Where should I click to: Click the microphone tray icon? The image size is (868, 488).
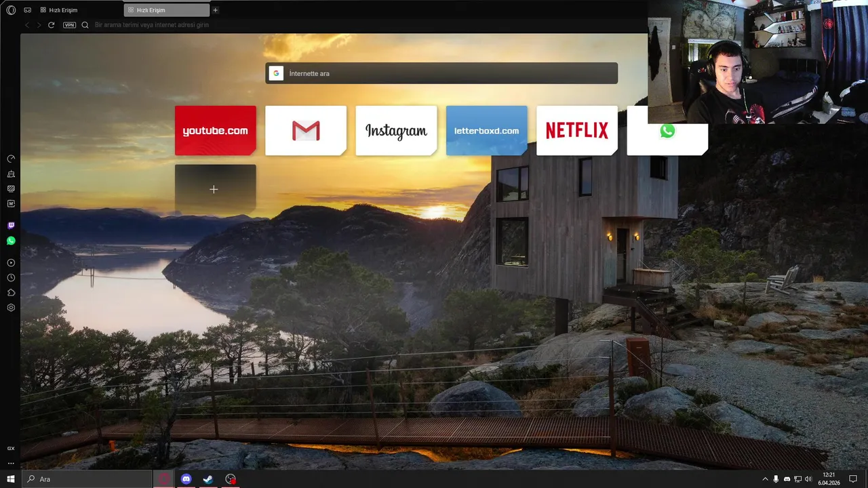pos(776,479)
